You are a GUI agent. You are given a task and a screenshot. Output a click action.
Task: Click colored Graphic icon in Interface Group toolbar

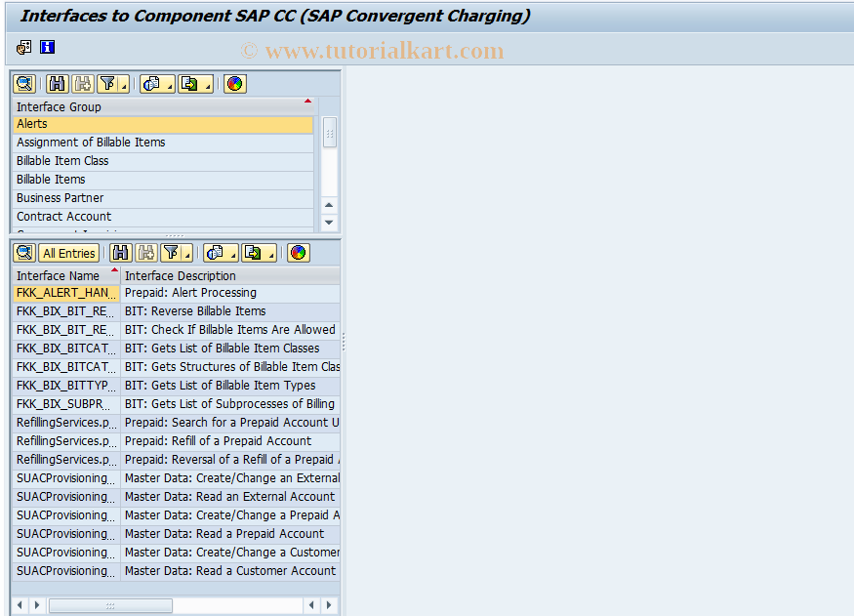[235, 84]
